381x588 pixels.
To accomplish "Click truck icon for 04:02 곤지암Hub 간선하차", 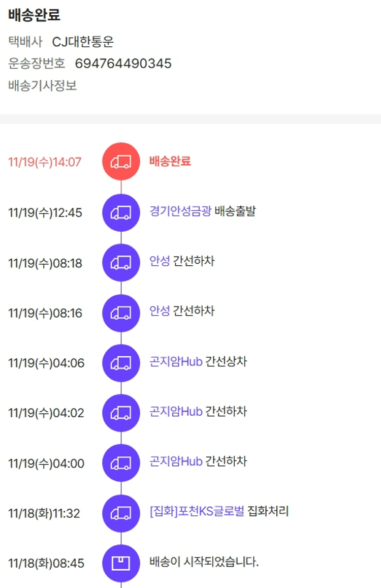I will 121,413.
